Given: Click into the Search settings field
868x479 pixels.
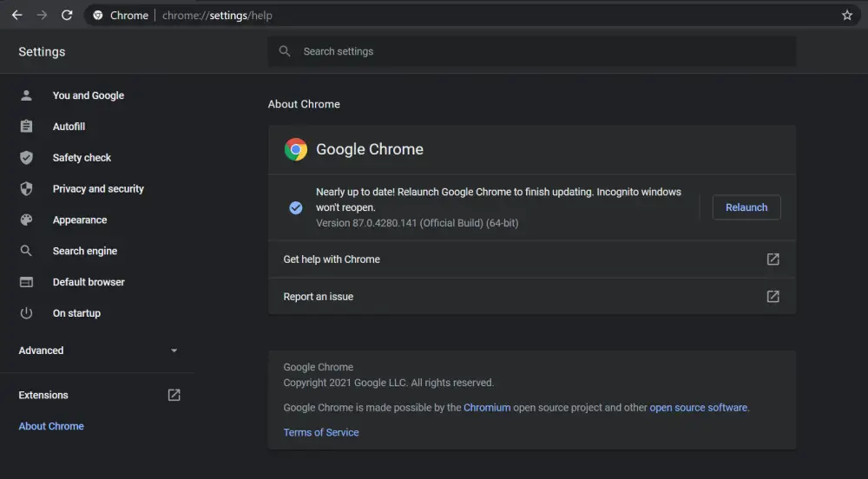Looking at the screenshot, I should click(x=532, y=51).
